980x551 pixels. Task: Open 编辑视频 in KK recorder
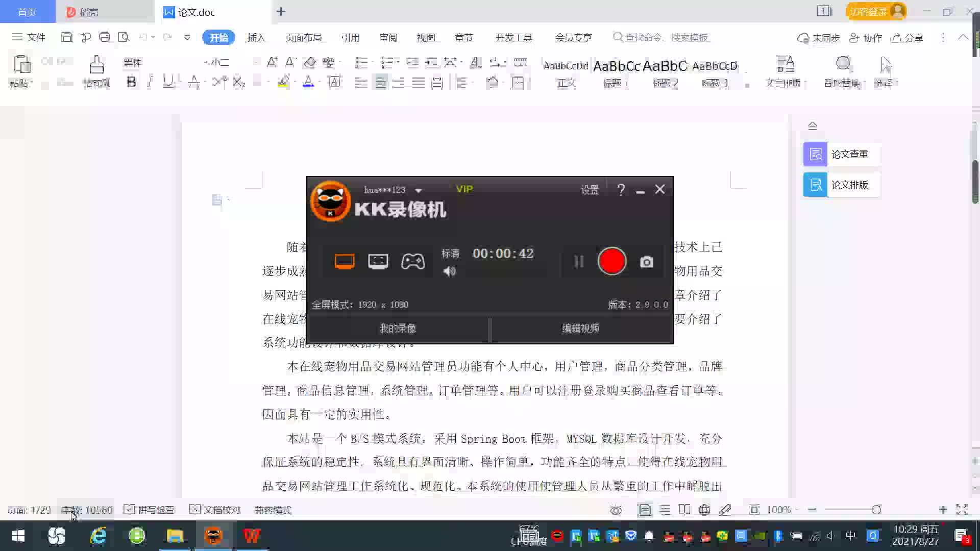pyautogui.click(x=580, y=329)
